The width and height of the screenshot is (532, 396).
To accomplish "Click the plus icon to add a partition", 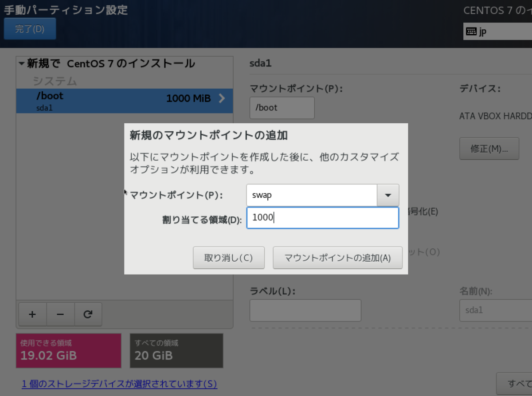I will pos(32,314).
